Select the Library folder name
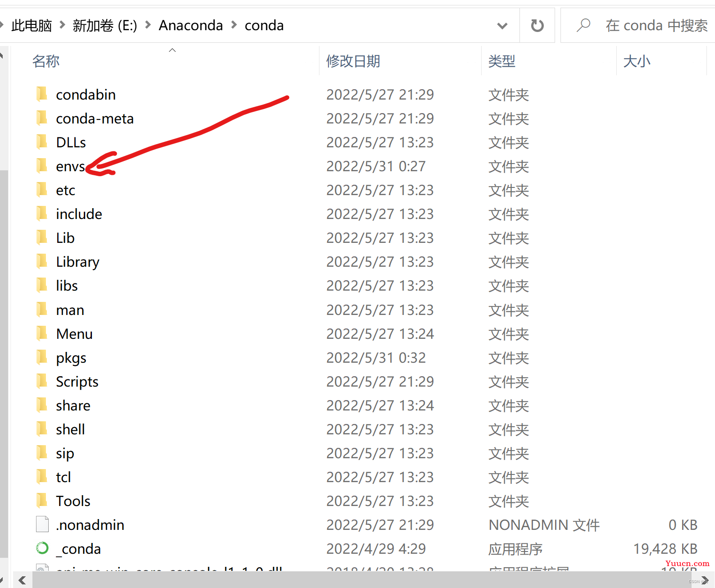 (77, 262)
